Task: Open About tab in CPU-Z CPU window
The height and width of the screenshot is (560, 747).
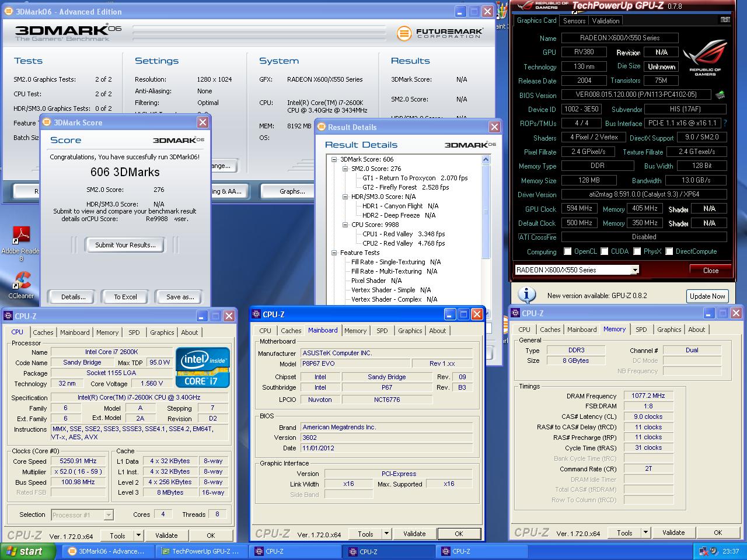Action: click(x=189, y=332)
